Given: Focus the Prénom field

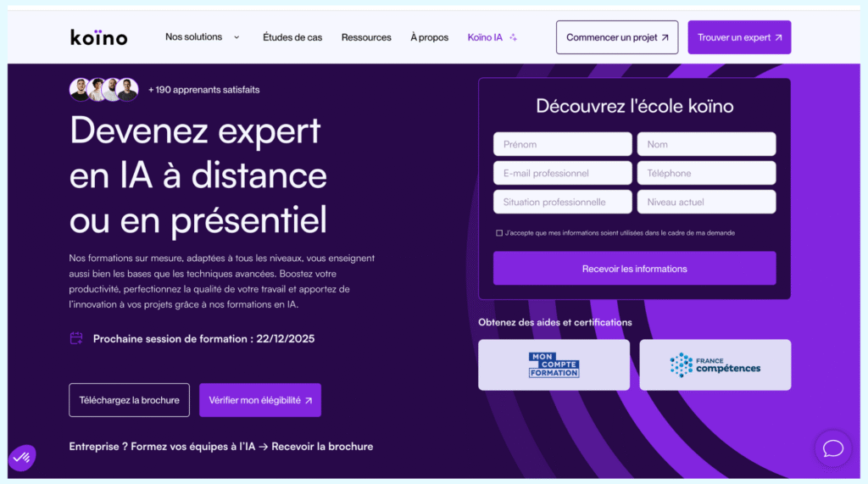Looking at the screenshot, I should point(563,144).
